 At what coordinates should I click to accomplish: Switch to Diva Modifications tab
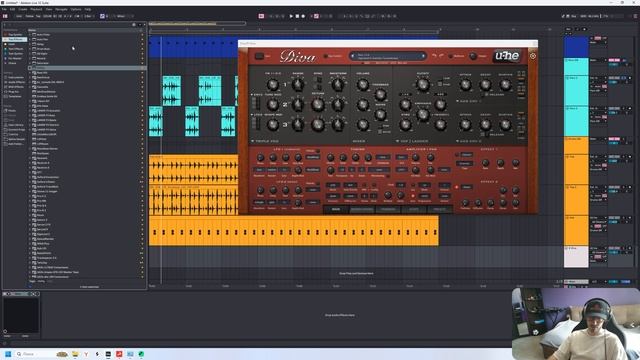tap(362, 209)
